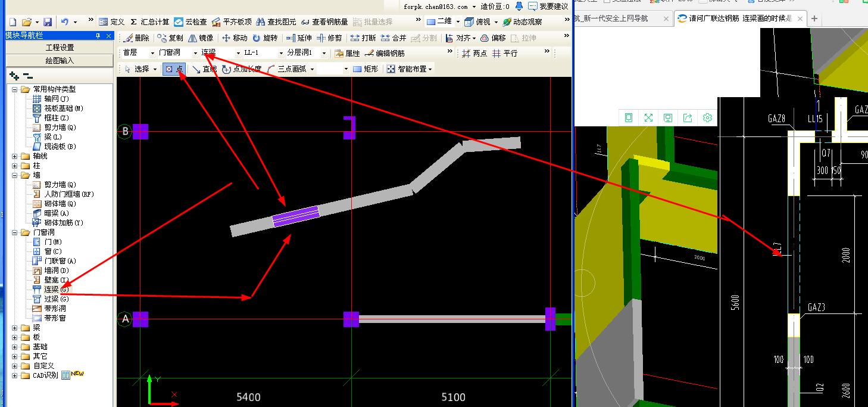Activate 点加长度 point-plus-length mode
This screenshot has height=407, width=868.
(242, 69)
